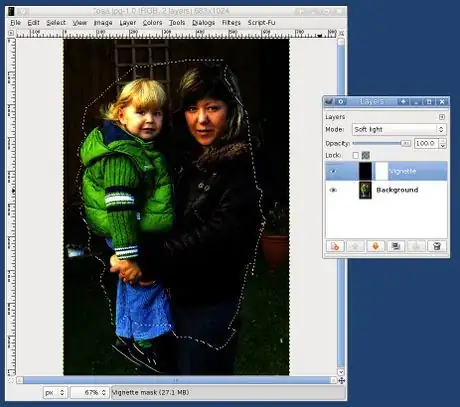Open the layer Mode dropdown showing Soft light
The height and width of the screenshot is (407, 460).
(399, 129)
